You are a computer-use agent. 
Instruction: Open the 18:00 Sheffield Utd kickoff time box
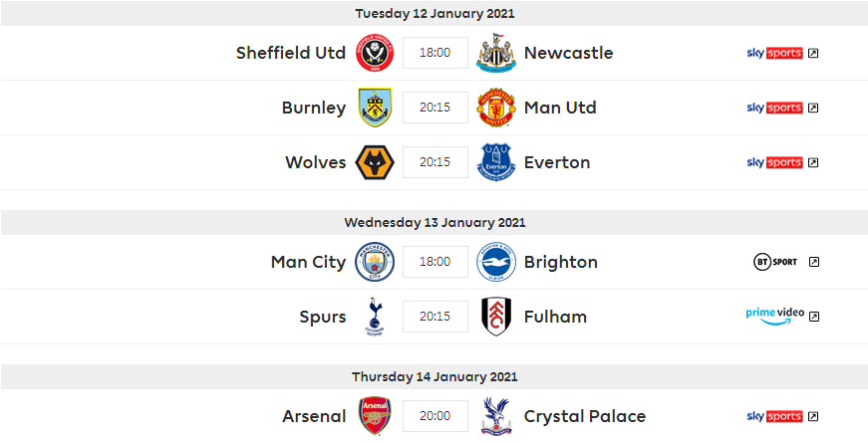click(435, 53)
